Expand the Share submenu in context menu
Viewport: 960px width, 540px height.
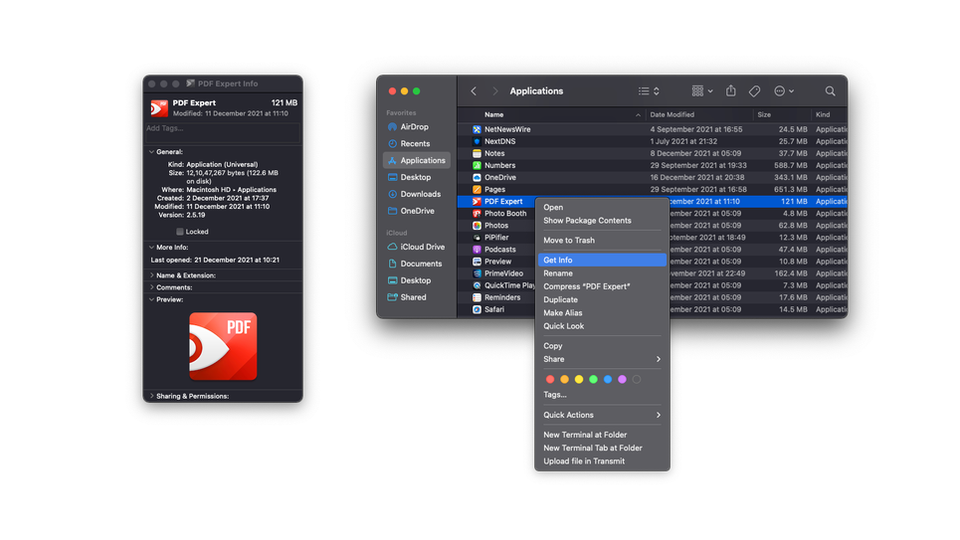click(x=602, y=359)
